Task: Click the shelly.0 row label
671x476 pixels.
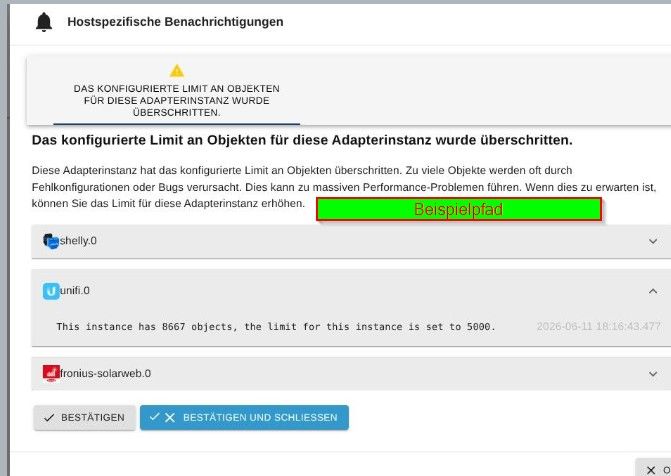Action: pos(78,241)
